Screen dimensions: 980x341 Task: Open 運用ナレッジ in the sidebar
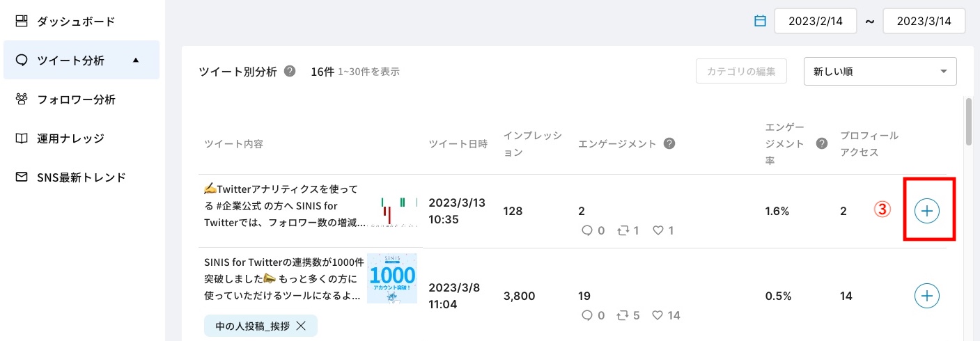[x=70, y=138]
